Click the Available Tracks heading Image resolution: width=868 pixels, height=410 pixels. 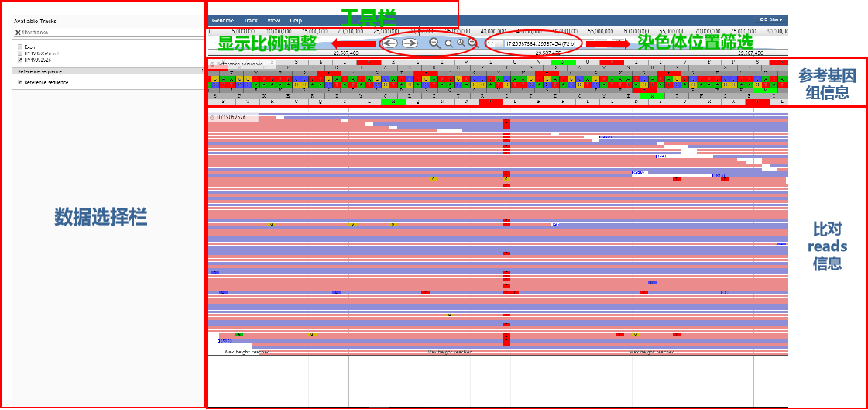[x=35, y=21]
